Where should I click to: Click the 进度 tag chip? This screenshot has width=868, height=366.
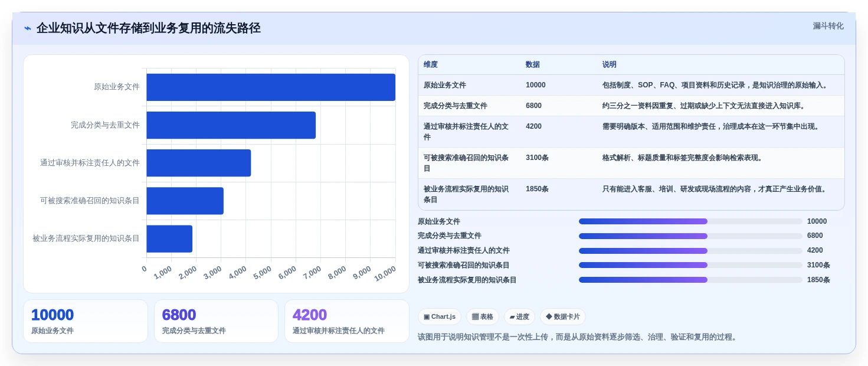coord(519,317)
